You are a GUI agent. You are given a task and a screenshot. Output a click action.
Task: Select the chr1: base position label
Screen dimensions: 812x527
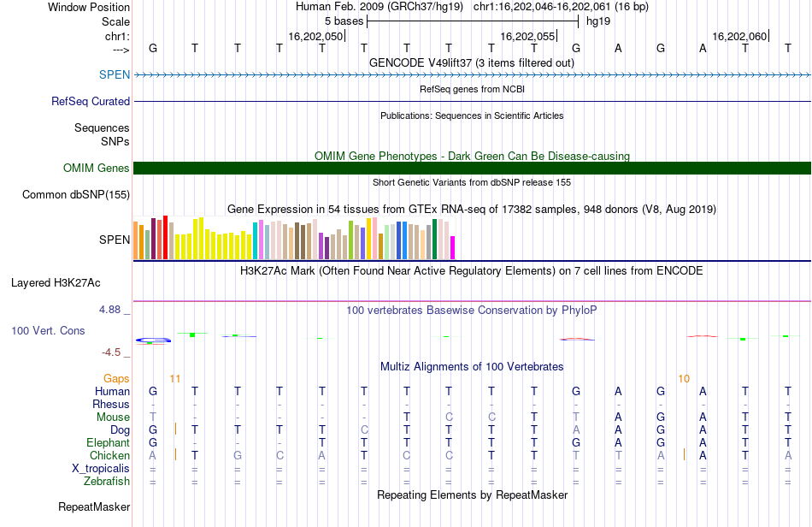coord(117,36)
